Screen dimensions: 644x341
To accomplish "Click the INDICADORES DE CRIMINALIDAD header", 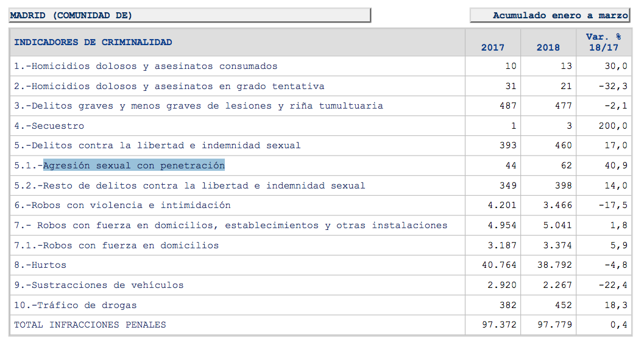I will tap(93, 43).
